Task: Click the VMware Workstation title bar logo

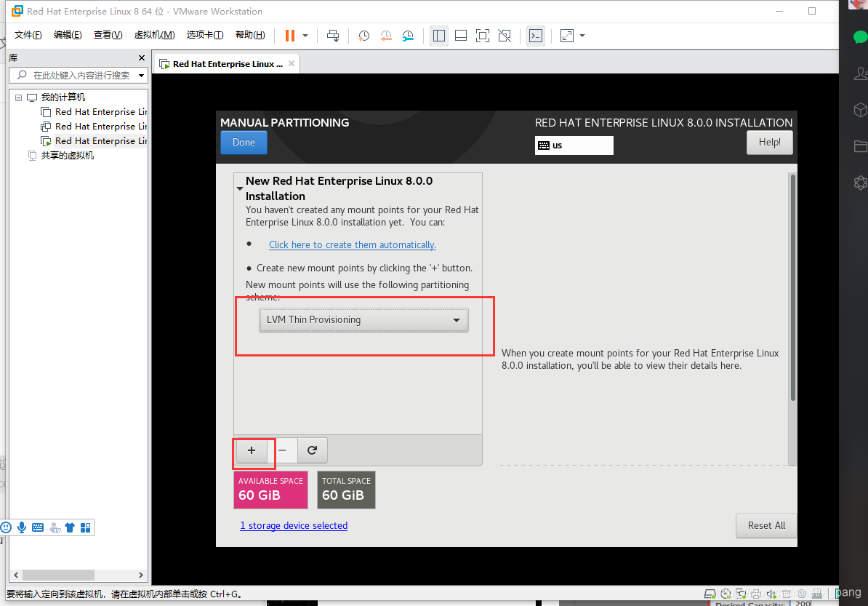Action: tap(17, 11)
